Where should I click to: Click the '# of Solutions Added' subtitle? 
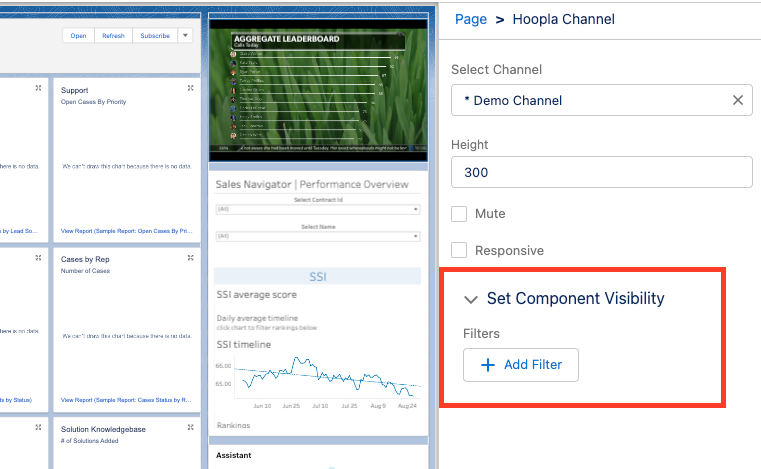89,440
